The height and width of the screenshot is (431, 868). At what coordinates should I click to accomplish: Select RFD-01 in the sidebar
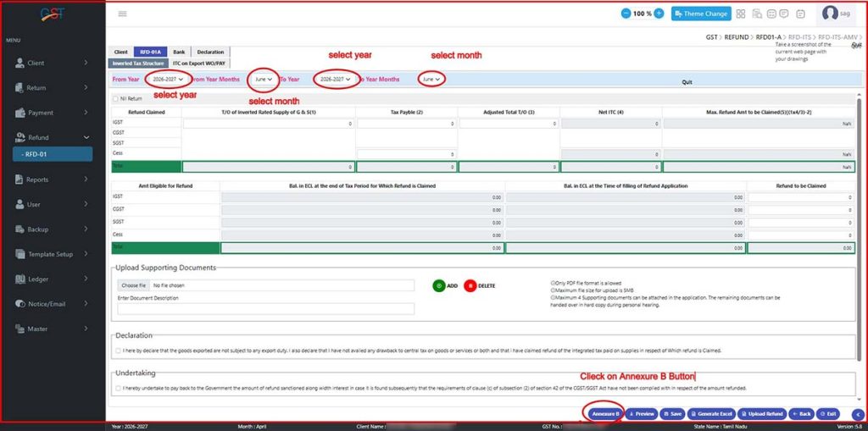coord(53,154)
